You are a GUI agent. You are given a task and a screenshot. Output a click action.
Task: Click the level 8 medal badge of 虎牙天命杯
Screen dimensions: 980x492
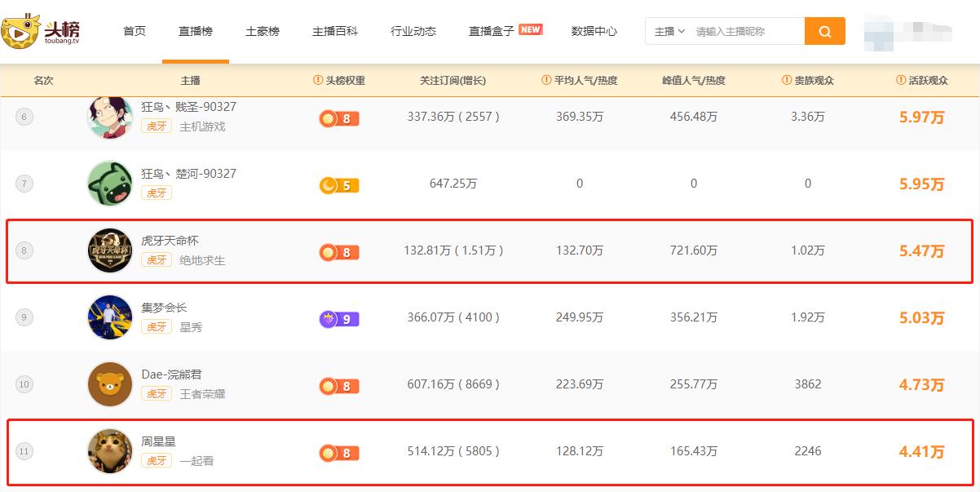(338, 252)
